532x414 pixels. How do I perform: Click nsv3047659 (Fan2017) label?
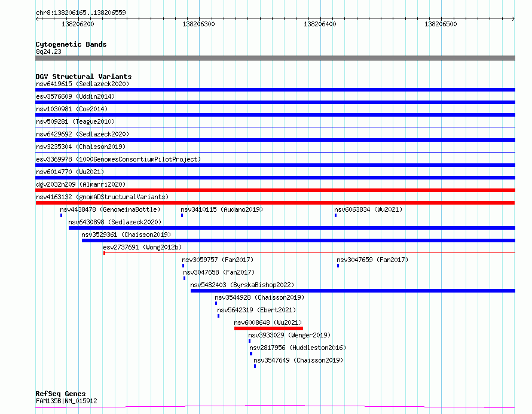[372, 260]
